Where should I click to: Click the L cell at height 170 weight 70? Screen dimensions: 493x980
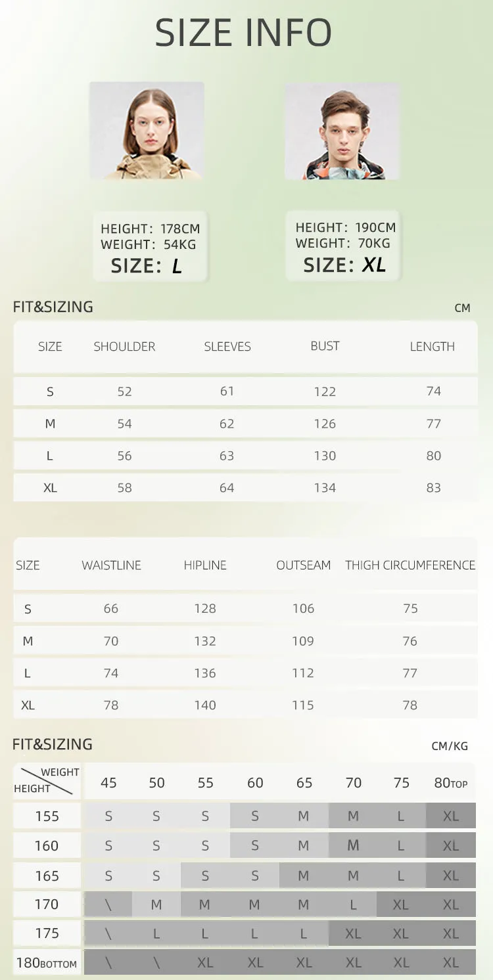tap(353, 904)
